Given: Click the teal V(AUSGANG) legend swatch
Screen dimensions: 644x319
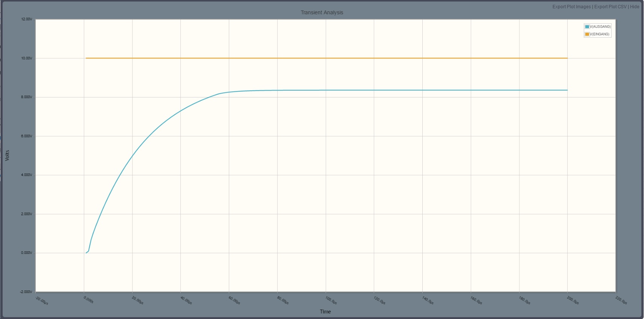Looking at the screenshot, I should 587,27.
